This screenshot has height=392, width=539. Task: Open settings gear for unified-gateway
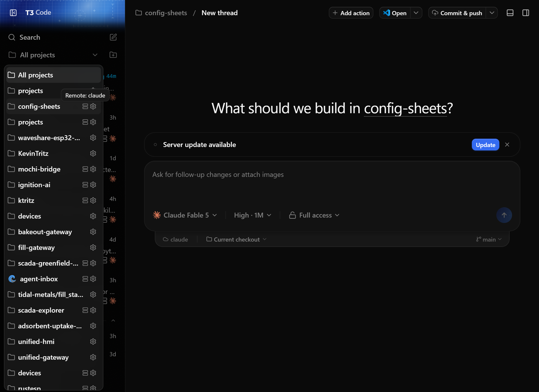(93, 357)
